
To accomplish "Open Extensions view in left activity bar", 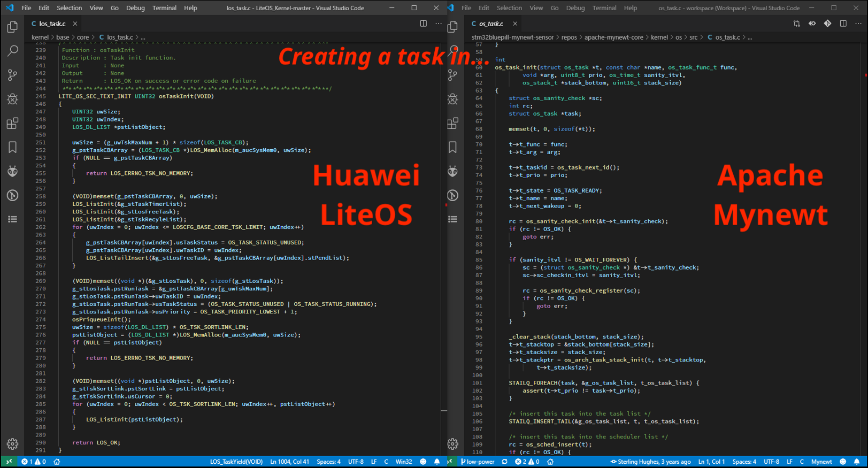I will [12, 124].
